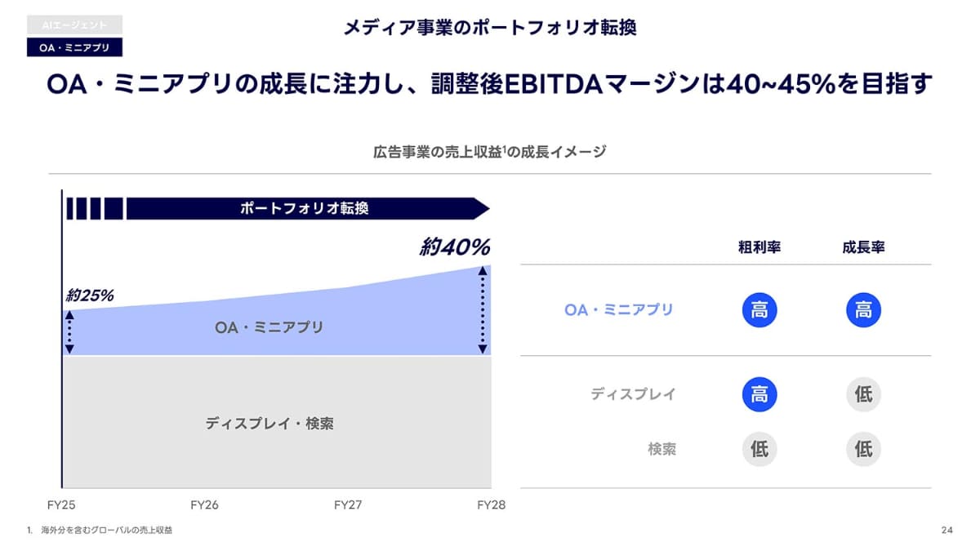This screenshot has width=980, height=551.
Task: Click the FY26 axis label
Action: point(204,504)
